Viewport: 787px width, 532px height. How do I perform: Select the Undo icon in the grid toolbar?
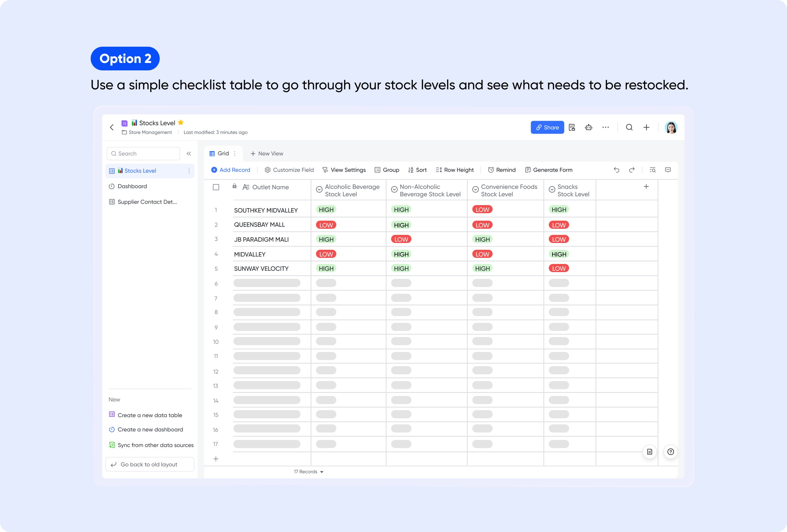617,170
